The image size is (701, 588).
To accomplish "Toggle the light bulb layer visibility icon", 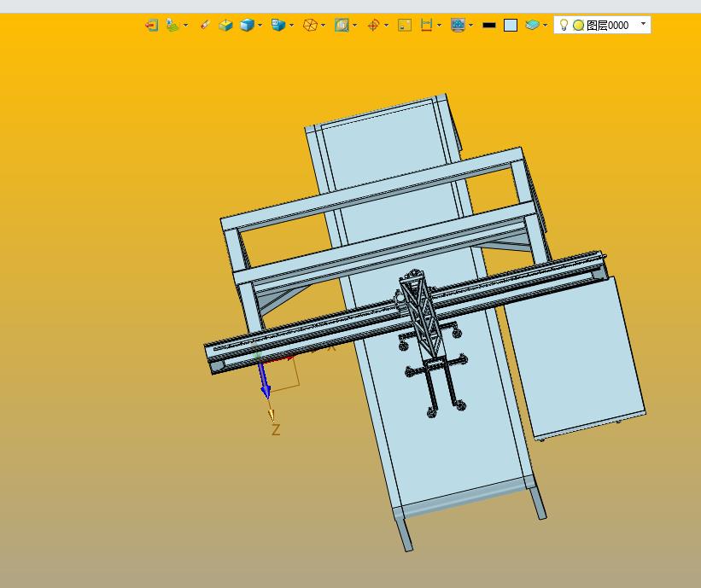I will click(x=564, y=25).
